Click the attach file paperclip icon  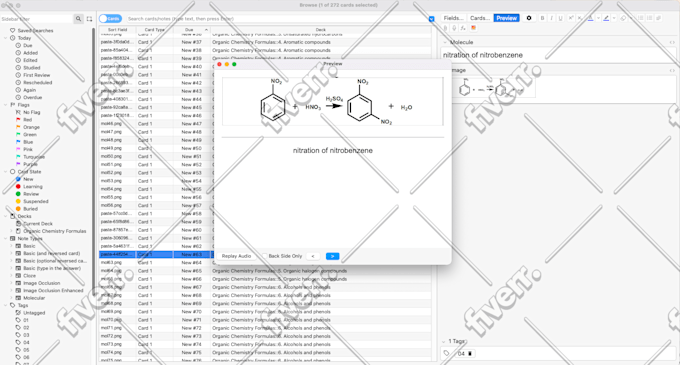[445, 28]
